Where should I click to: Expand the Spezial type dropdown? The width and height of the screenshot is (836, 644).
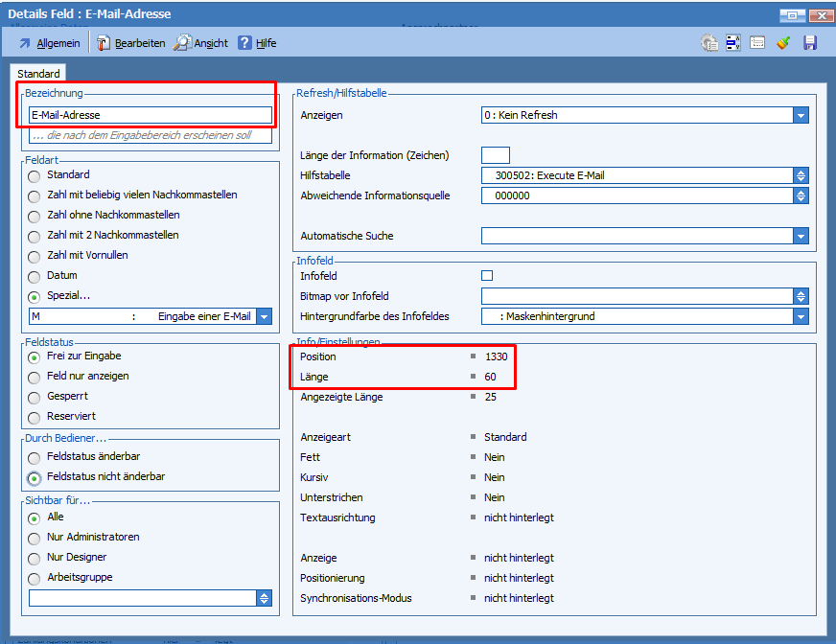pyautogui.click(x=265, y=316)
